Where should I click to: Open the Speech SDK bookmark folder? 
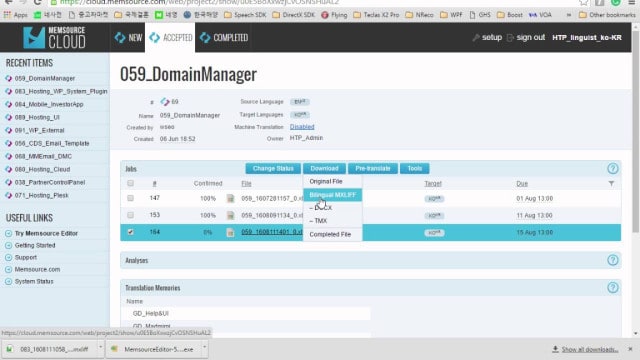tap(245, 15)
